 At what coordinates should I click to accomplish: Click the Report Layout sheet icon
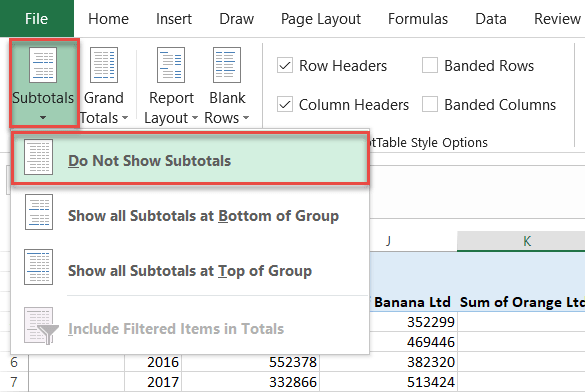171,65
